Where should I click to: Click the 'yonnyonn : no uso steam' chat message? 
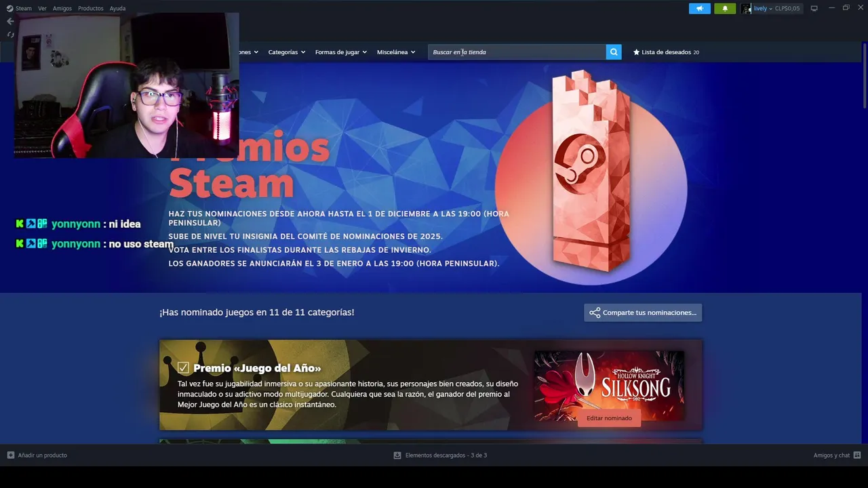point(95,244)
